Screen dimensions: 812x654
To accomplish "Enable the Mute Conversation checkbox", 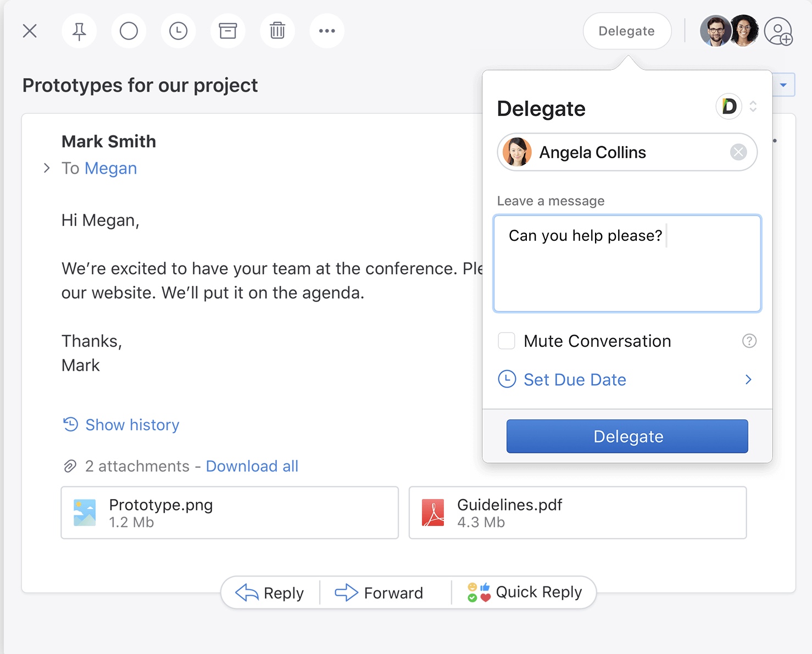I will 507,341.
